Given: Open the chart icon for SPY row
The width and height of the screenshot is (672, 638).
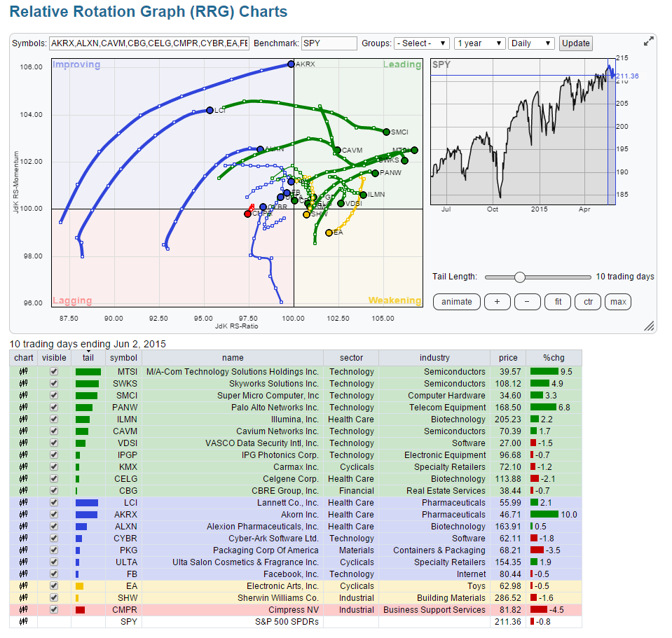Looking at the screenshot, I should [24, 622].
